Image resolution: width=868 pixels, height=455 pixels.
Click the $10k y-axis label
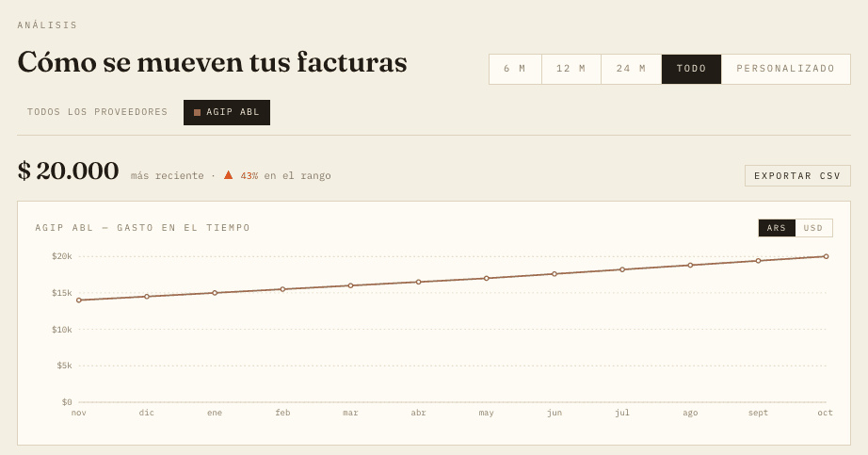62,329
